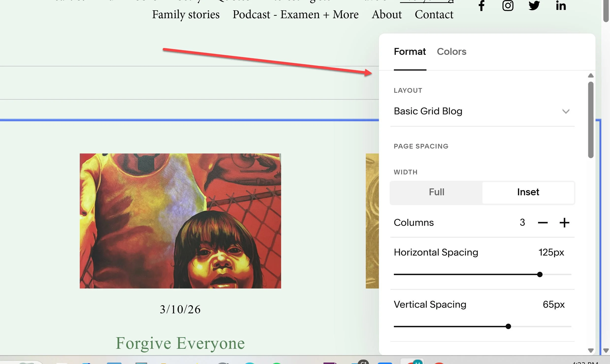Screen dimensions: 610x364
Task: Click the Contact navigation link
Action: [434, 15]
